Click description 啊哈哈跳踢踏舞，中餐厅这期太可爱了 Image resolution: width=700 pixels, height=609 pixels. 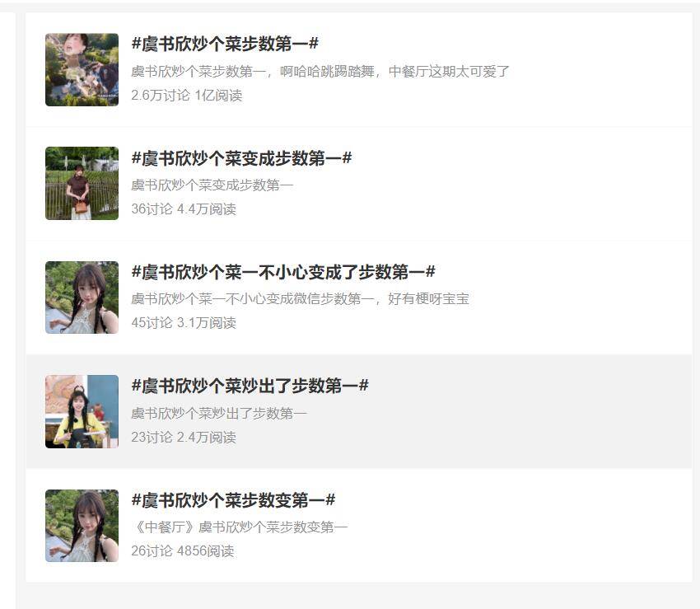coord(320,72)
